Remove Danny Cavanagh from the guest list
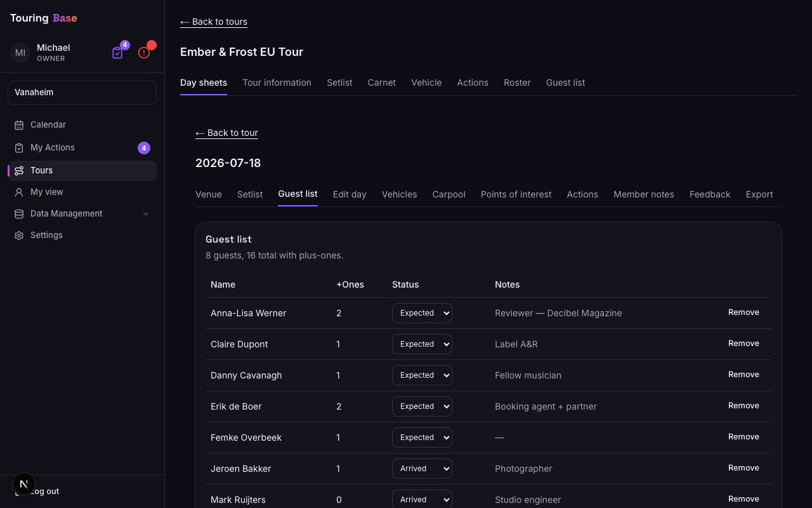Screen dimensions: 812x508 coord(743,375)
